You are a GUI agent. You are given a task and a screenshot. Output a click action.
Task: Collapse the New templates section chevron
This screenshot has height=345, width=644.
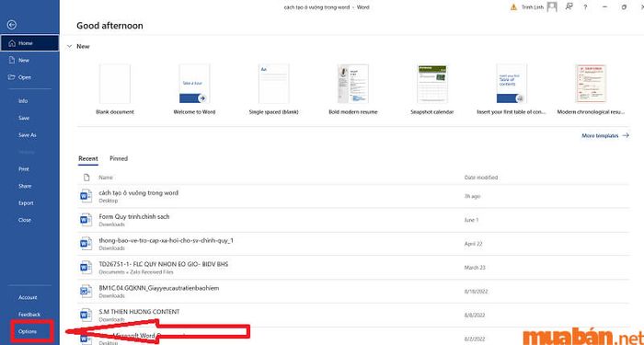point(69,46)
